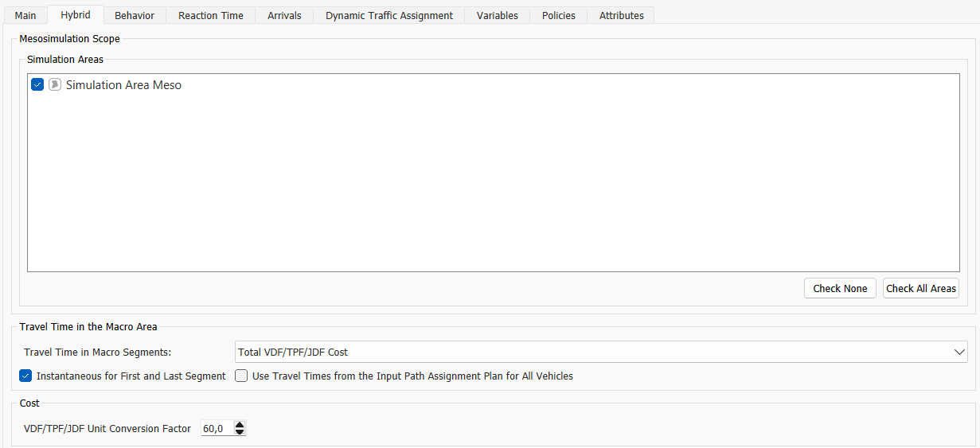Show the Variables tab
The height and width of the screenshot is (448, 980).
pyautogui.click(x=498, y=15)
